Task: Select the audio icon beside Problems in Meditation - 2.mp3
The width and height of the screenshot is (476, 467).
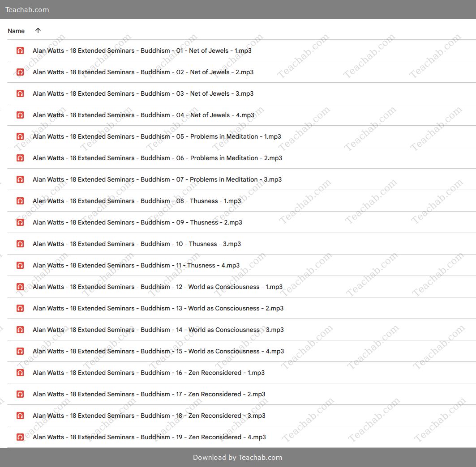Action: 20,158
